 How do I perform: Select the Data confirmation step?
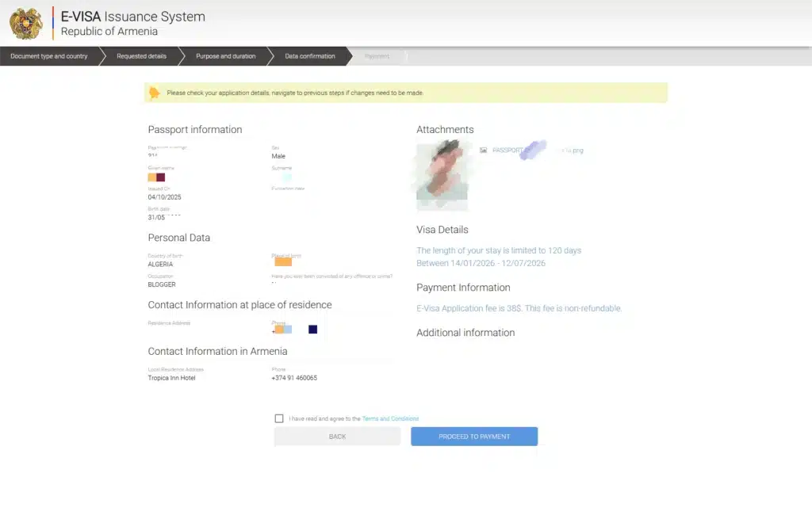click(310, 56)
